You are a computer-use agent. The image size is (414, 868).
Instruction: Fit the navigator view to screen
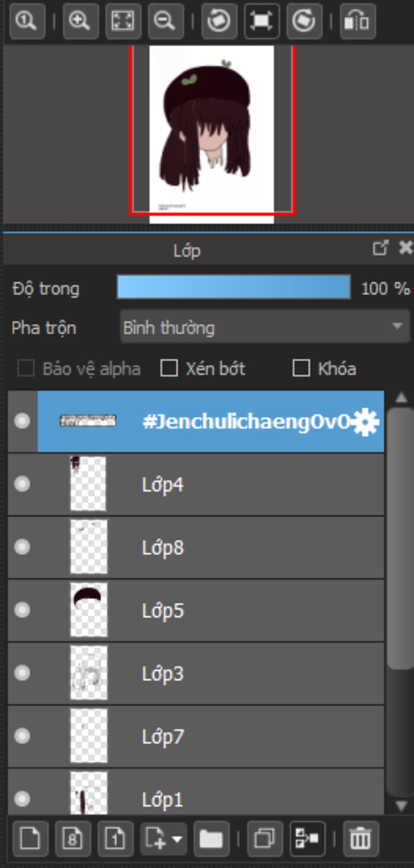(123, 21)
